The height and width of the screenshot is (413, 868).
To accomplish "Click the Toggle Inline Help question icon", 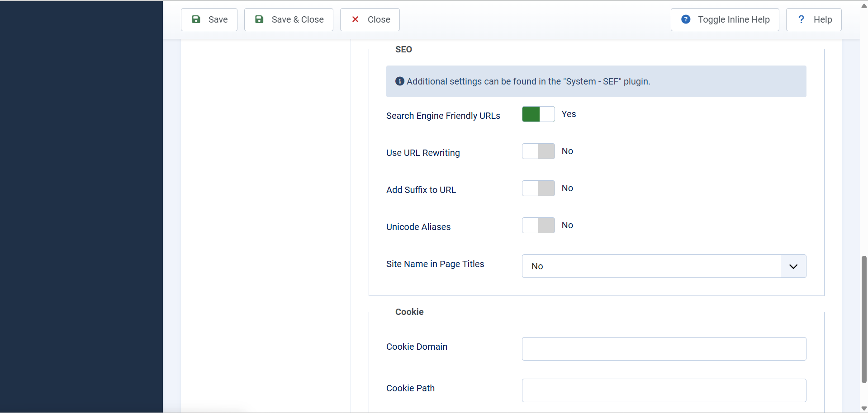I will 686,19.
